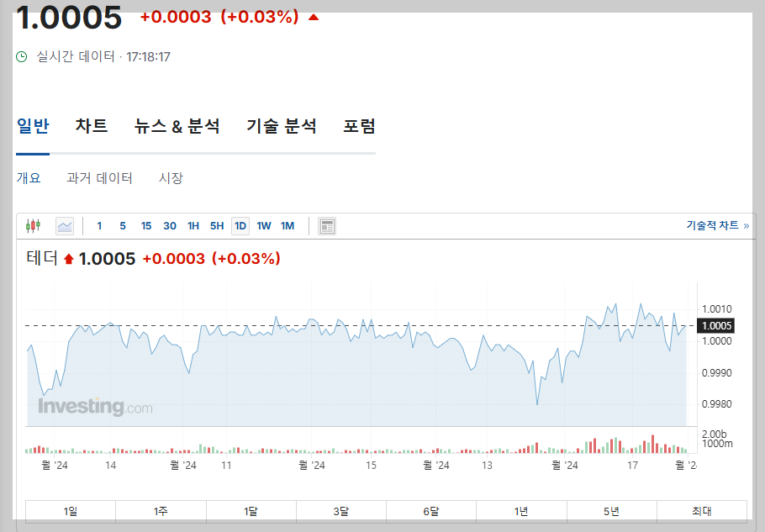This screenshot has height=532, width=765.
Task: Switch to candlestick chart type
Action: (33, 226)
